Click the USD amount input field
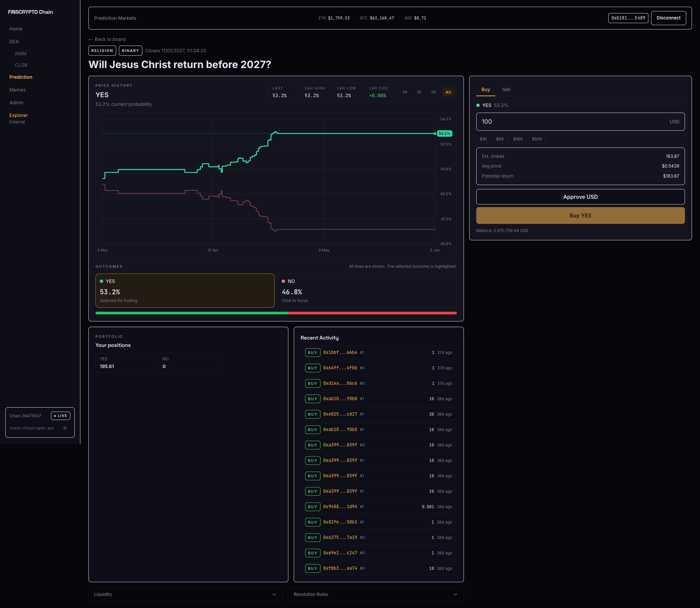 tap(580, 121)
